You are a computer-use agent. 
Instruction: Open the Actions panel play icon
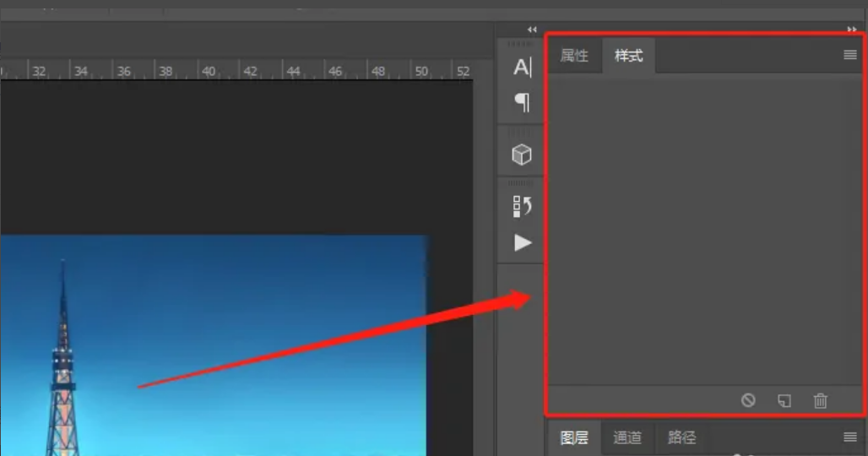(523, 243)
